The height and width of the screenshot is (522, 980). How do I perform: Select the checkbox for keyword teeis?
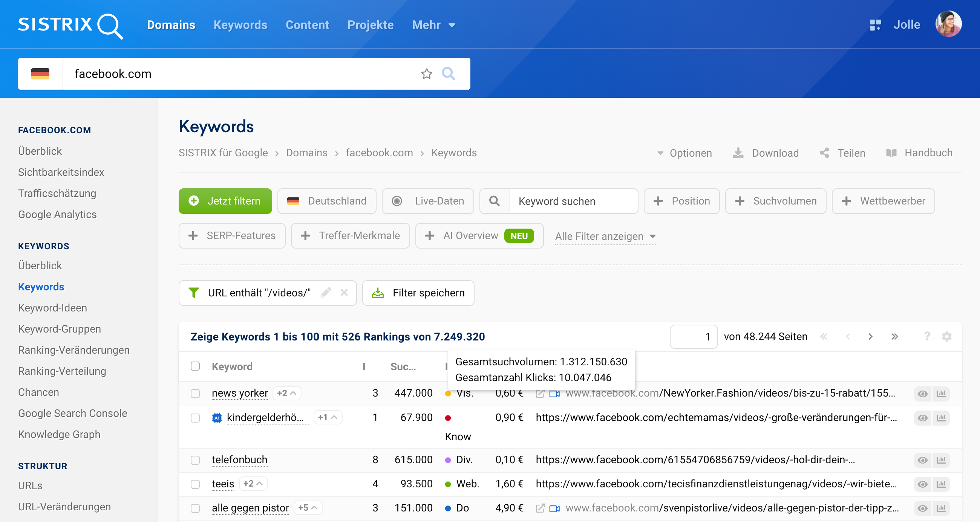point(196,484)
